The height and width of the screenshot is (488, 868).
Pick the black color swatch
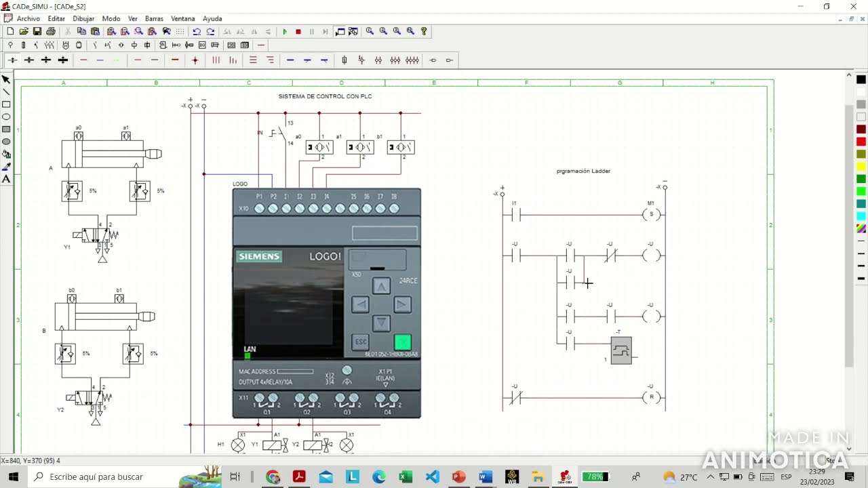pos(861,79)
